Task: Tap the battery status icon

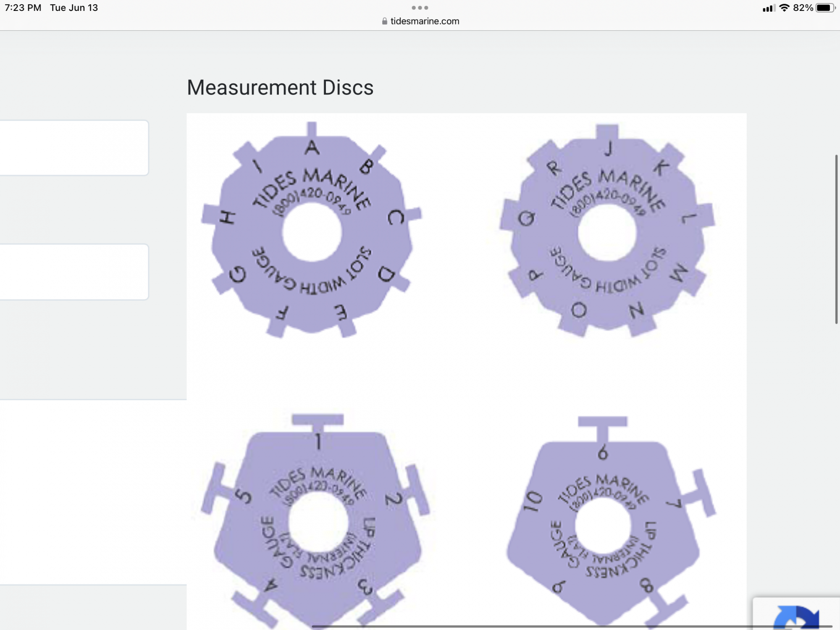Action: (x=826, y=8)
